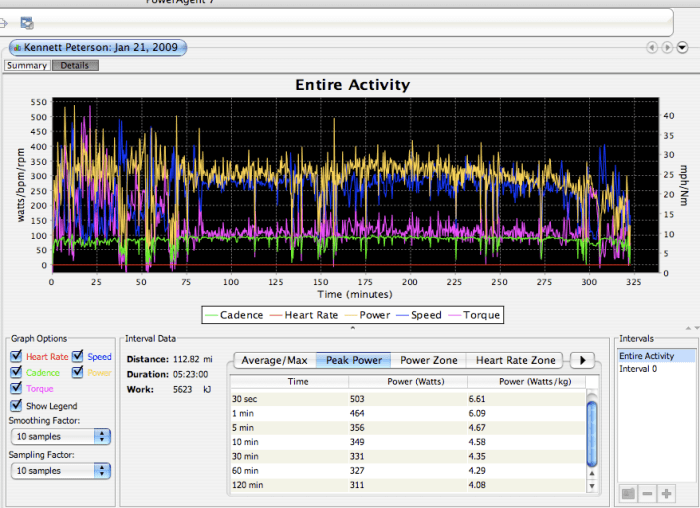Select the Power Zone tab
The image size is (700, 508).
click(x=428, y=360)
